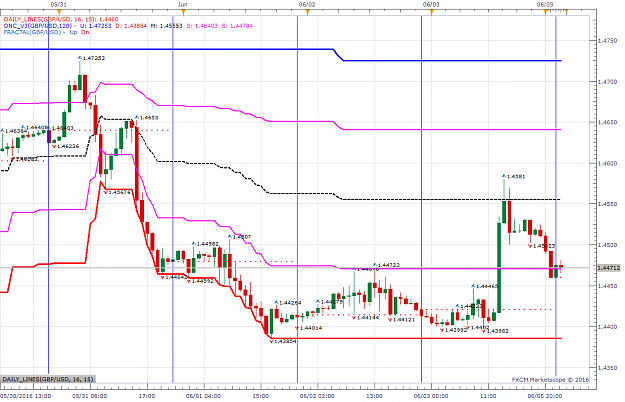Click the down fractal label 1.45676

(x=120, y=192)
